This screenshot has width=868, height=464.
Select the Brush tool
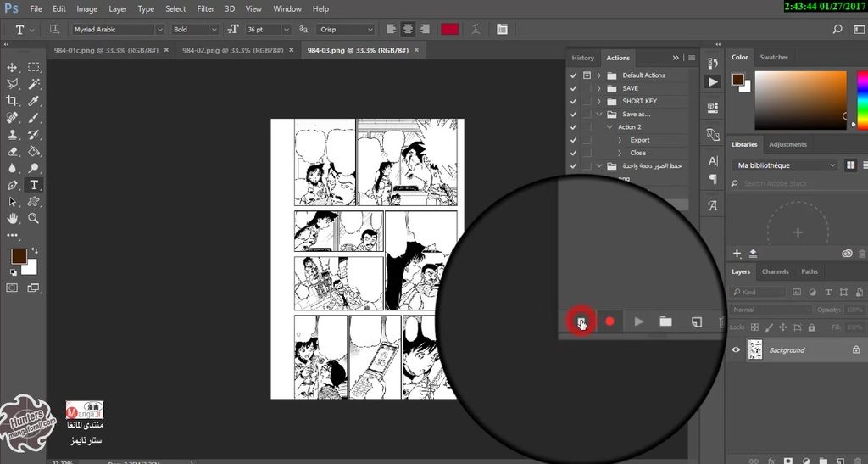coord(34,118)
